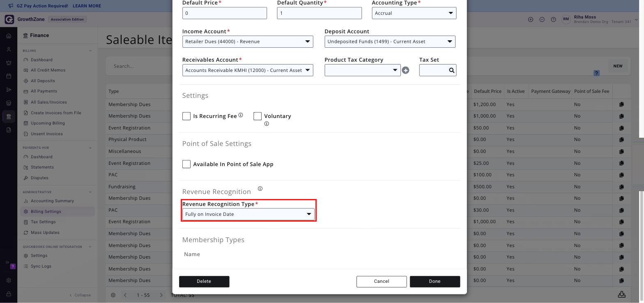This screenshot has height=303, width=644.
Task: Click the export download icon below the table
Action: point(622,294)
